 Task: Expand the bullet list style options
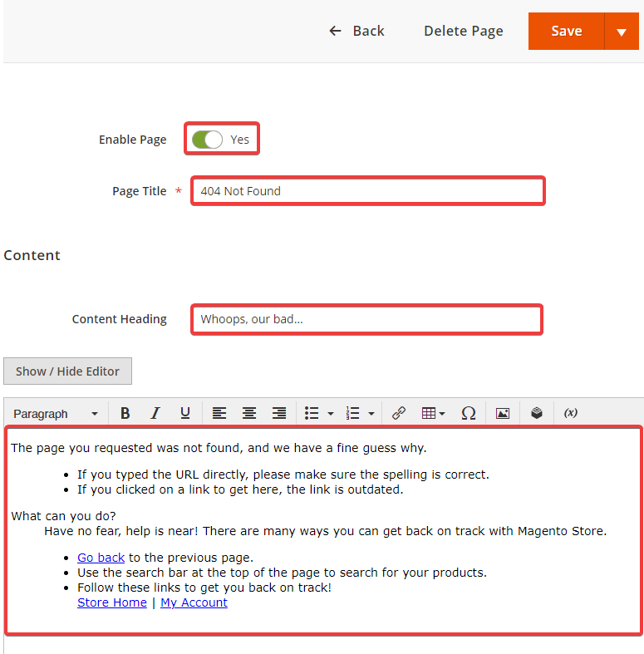click(x=331, y=414)
